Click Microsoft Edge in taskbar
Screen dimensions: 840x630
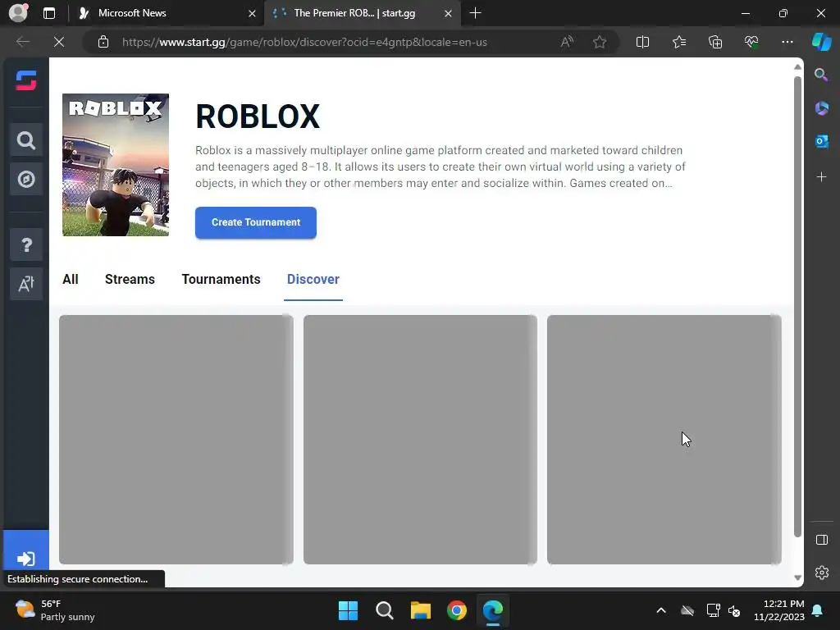coord(493,610)
